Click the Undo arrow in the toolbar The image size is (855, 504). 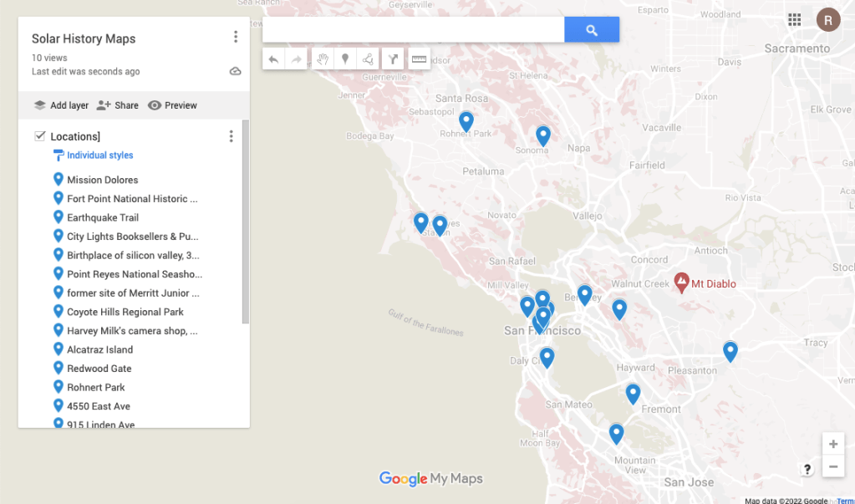pyautogui.click(x=274, y=59)
